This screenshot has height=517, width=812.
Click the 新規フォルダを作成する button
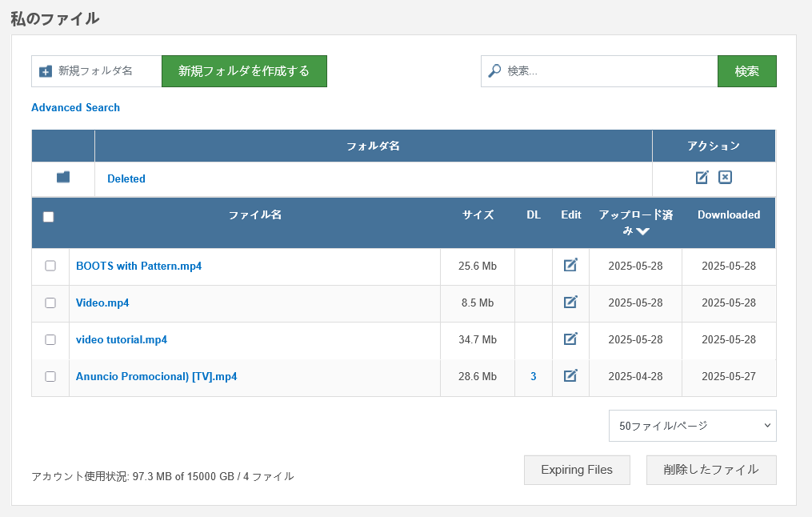point(244,71)
